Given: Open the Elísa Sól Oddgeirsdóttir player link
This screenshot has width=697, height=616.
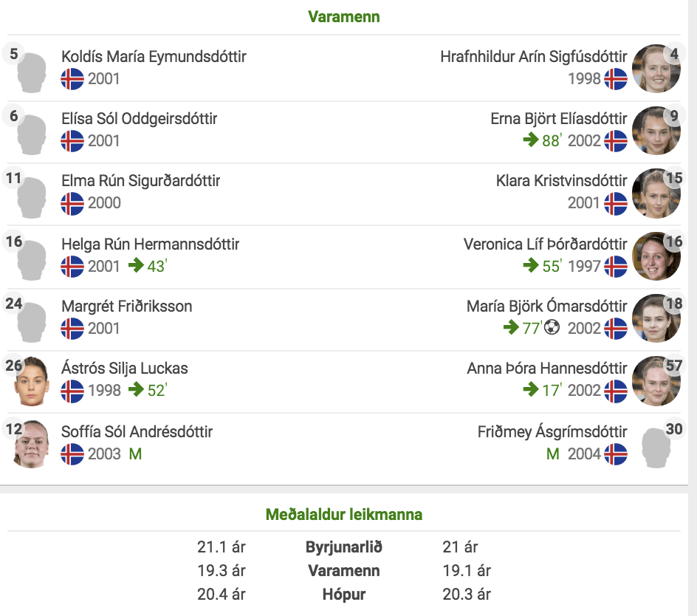Looking at the screenshot, I should 139,119.
